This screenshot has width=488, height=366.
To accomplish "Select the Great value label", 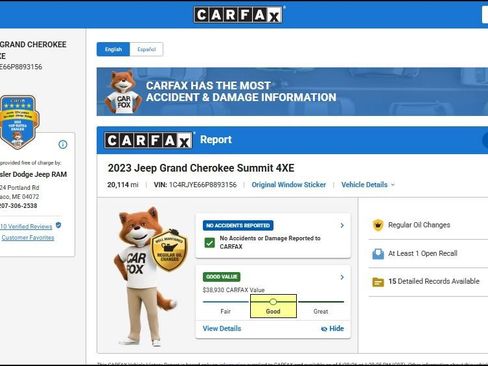I will point(321,311).
